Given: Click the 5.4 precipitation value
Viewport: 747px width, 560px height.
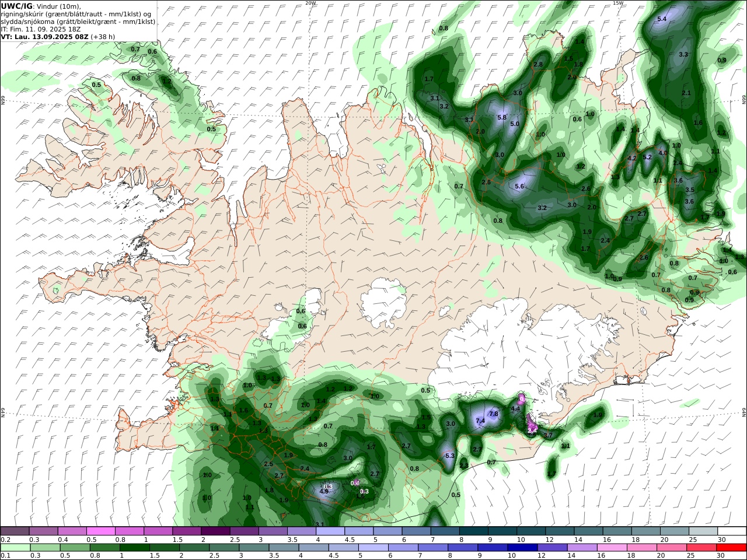Looking at the screenshot, I should click(x=662, y=19).
